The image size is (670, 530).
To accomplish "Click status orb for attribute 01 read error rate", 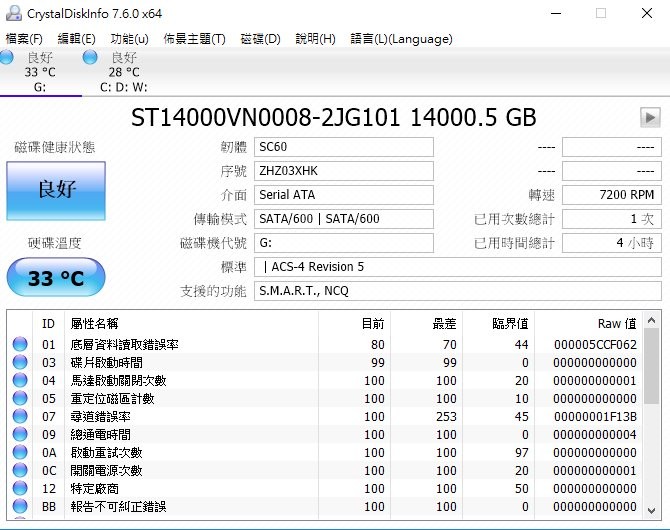I will click(x=20, y=345).
